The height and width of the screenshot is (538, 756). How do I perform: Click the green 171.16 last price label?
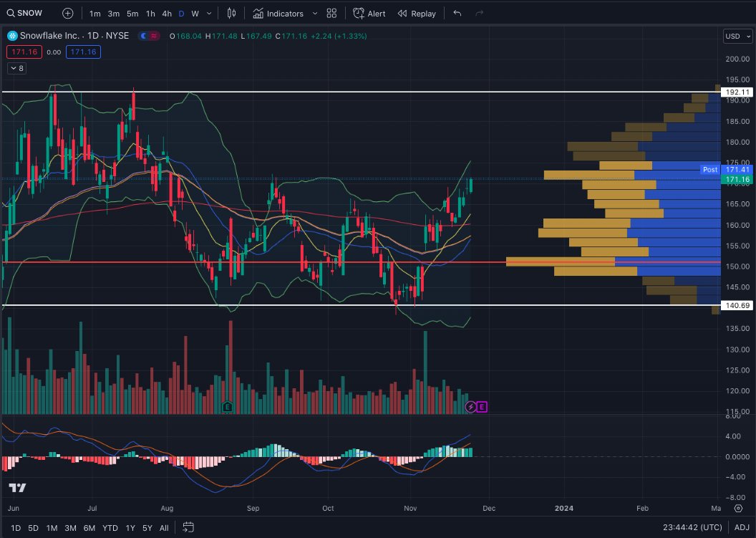coord(737,180)
